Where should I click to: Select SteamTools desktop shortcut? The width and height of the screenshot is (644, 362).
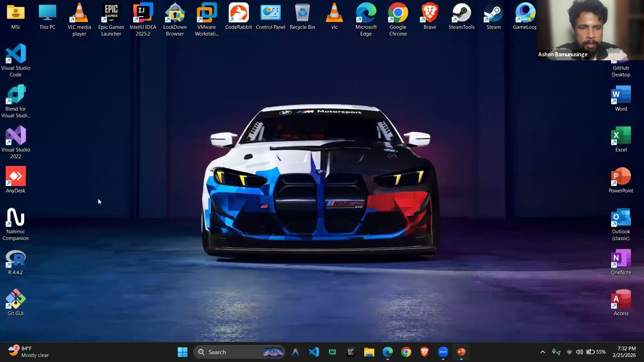[x=461, y=17]
